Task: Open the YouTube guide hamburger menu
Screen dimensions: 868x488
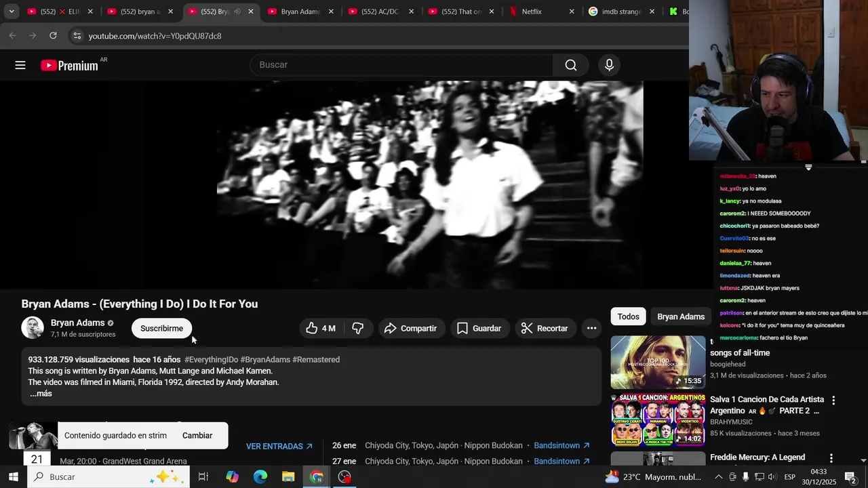Action: click(20, 65)
